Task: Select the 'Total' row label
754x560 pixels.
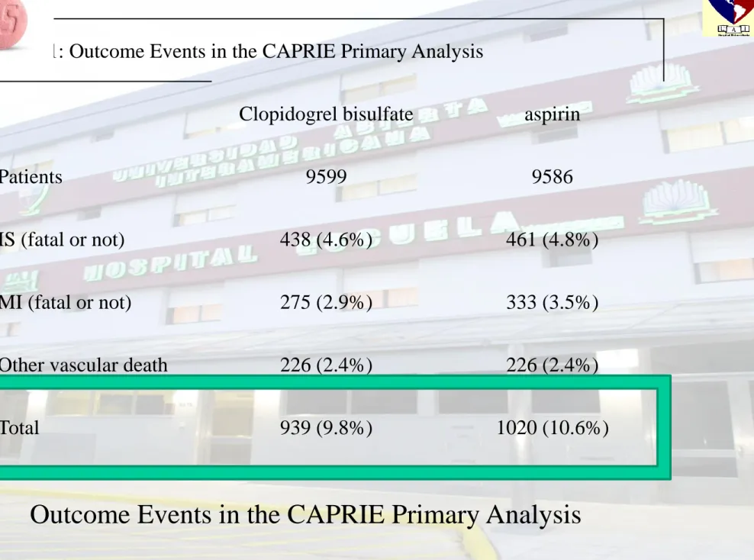Action: 19,428
